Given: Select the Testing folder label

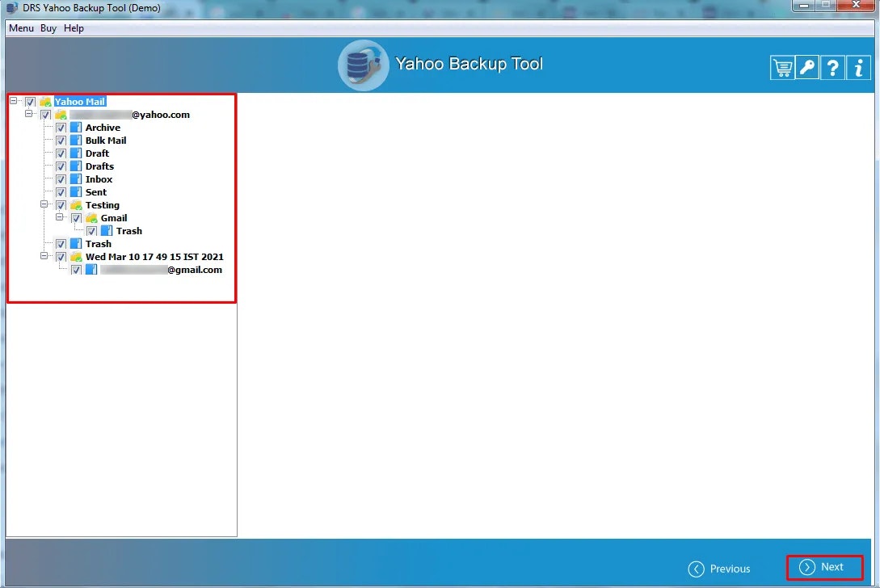Looking at the screenshot, I should (102, 205).
